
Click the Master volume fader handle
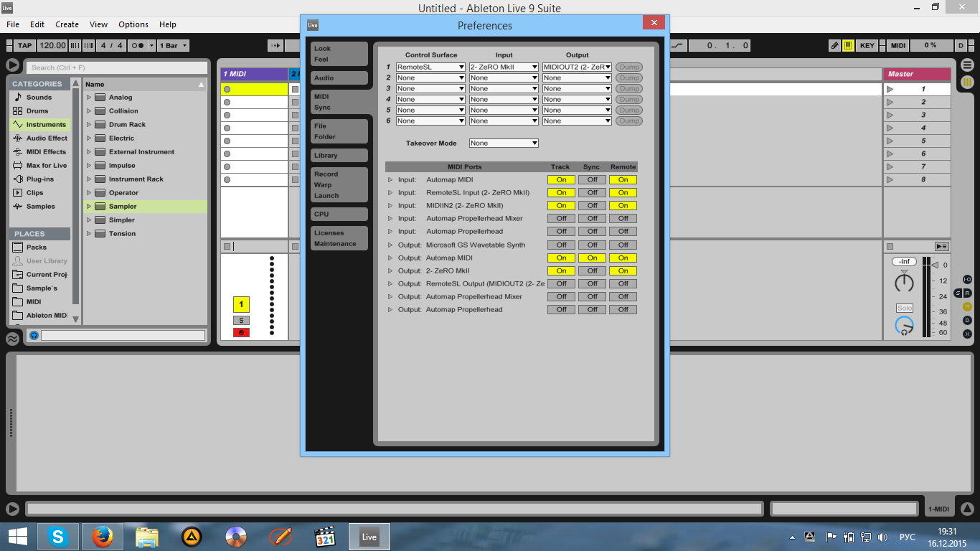[935, 265]
